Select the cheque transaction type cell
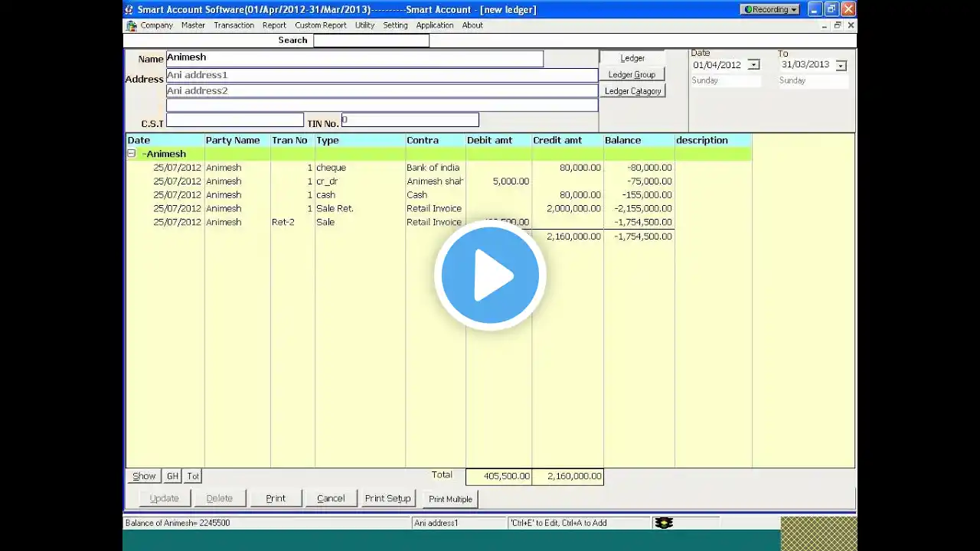The height and width of the screenshot is (551, 980). point(360,168)
